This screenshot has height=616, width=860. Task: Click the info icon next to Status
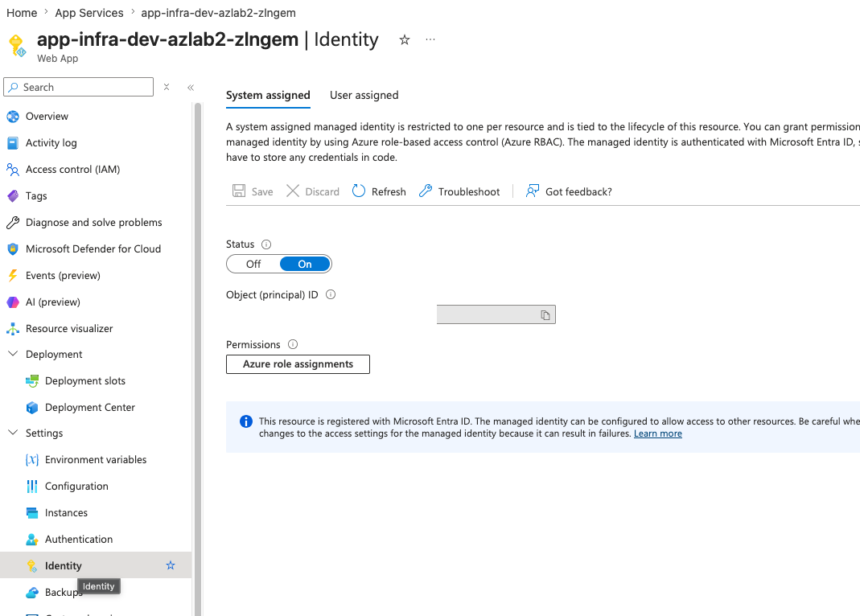click(x=266, y=244)
